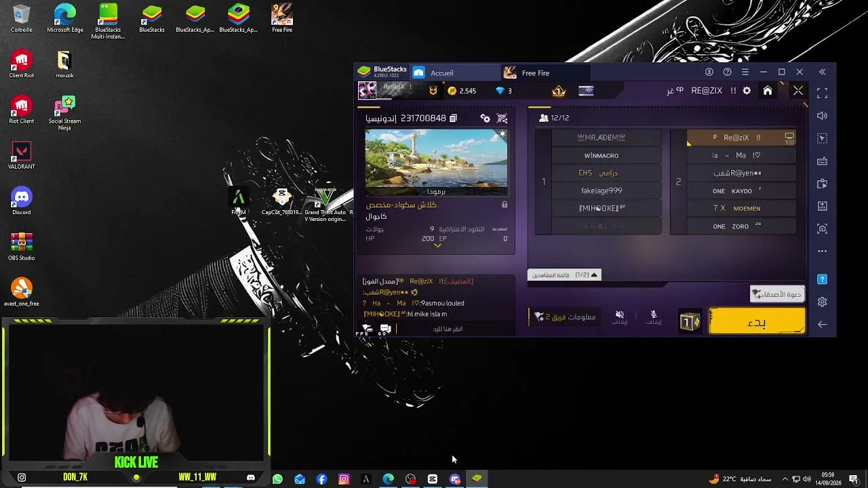This screenshot has height=488, width=868.
Task: Open the BlueStacks fullscreen icon in sidebar
Action: pos(822,93)
